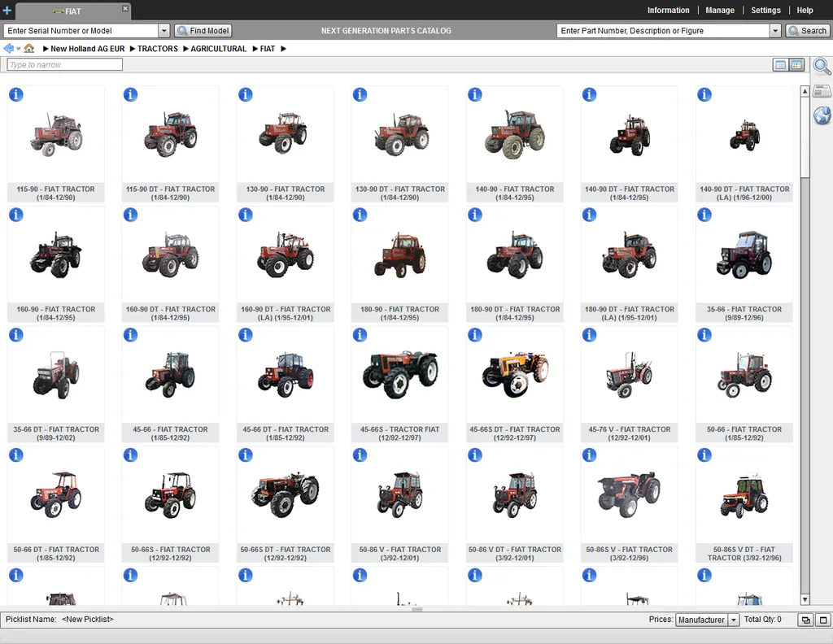Click the home icon in breadcrumb bar
The width and height of the screenshot is (833, 644).
click(29, 48)
